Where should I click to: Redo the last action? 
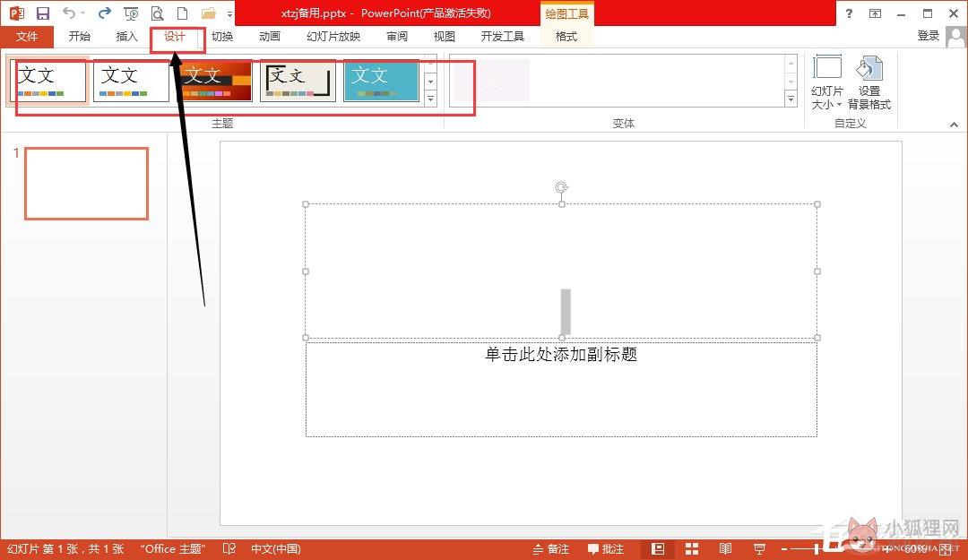105,13
